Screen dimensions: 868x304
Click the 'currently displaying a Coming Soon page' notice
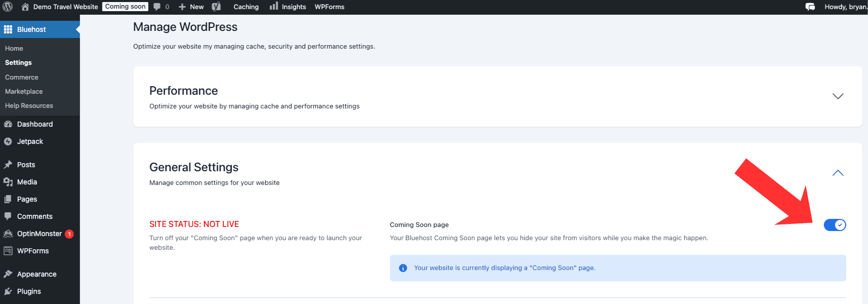pos(618,268)
